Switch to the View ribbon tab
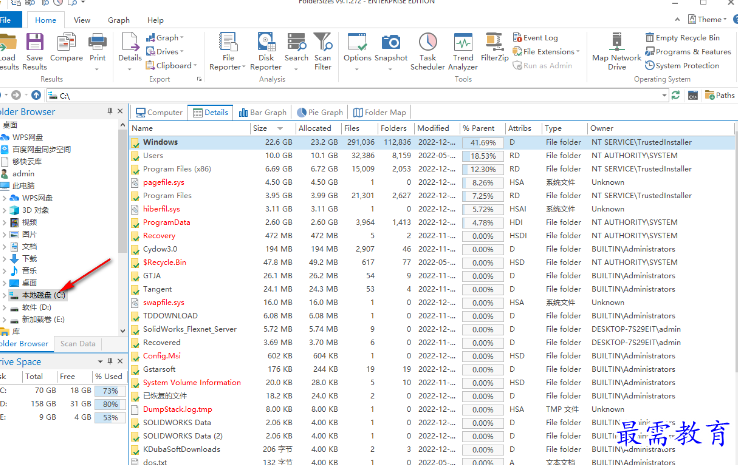This screenshot has width=738, height=465. (x=81, y=20)
